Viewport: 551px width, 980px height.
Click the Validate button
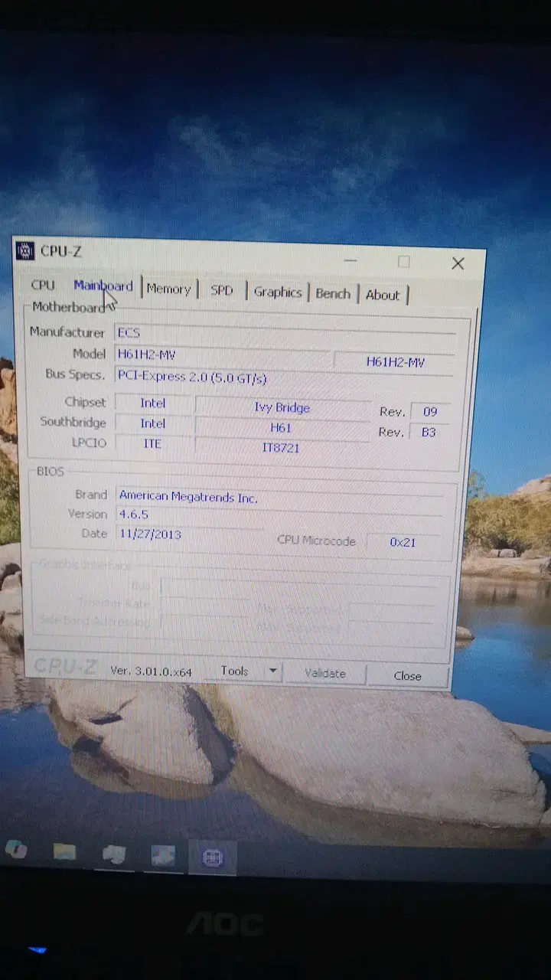tap(325, 673)
